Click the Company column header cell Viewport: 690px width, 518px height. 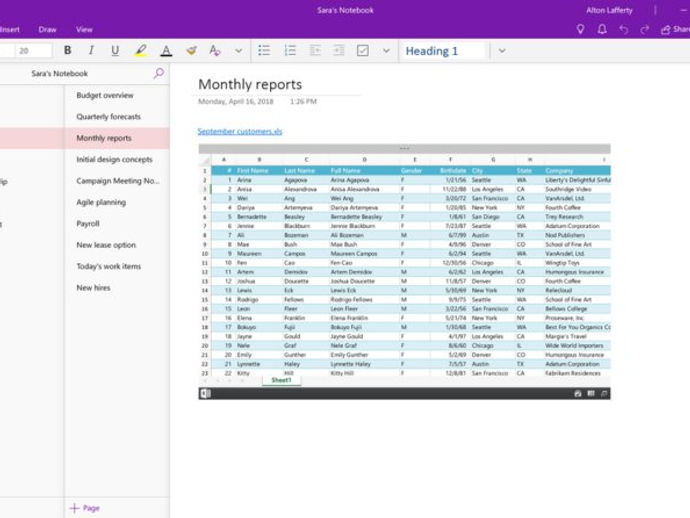click(x=577, y=171)
